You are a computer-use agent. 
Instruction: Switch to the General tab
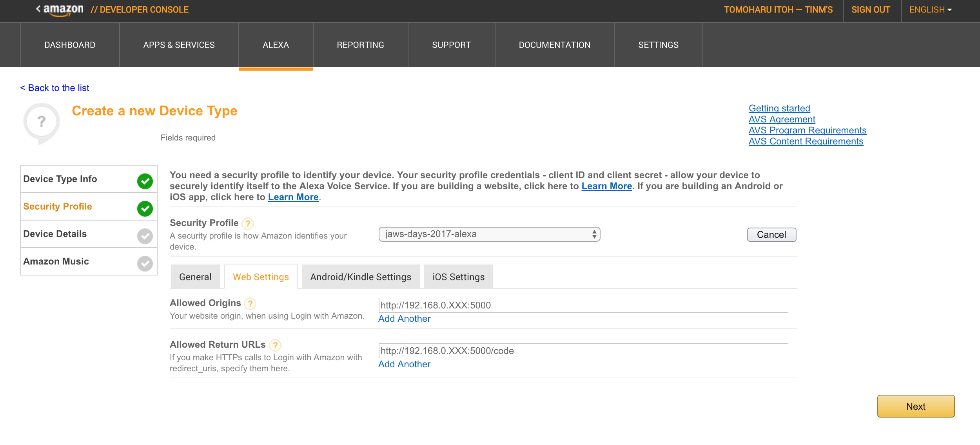coord(195,277)
